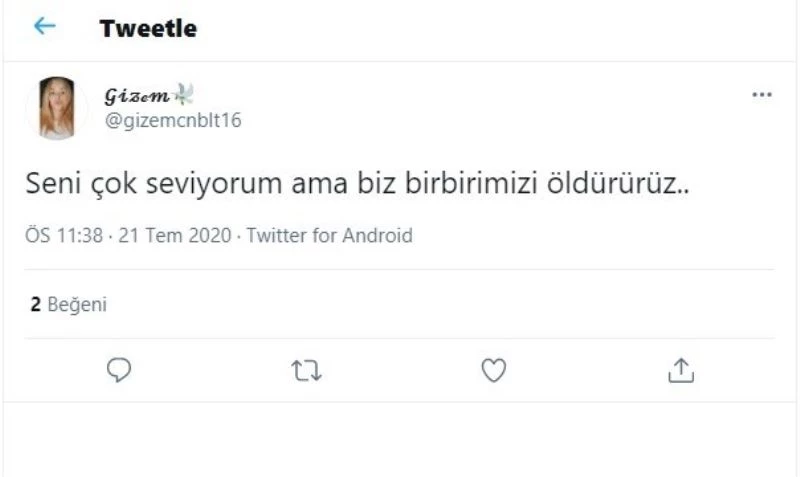Like the tweet with the heart icon
This screenshot has height=477, width=800.
click(493, 371)
